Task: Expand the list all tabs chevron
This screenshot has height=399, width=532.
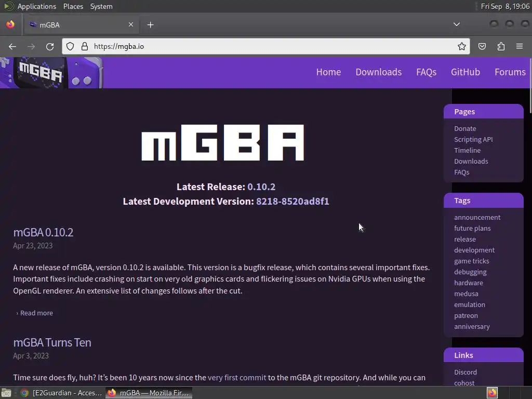Action: 457,24
